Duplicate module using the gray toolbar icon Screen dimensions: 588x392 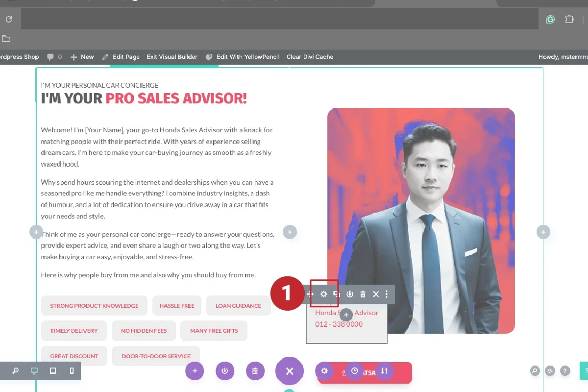click(x=337, y=294)
